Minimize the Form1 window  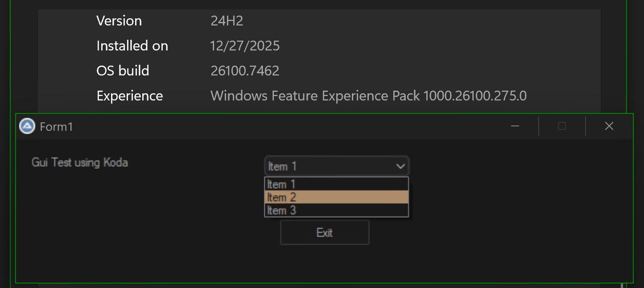(515, 126)
